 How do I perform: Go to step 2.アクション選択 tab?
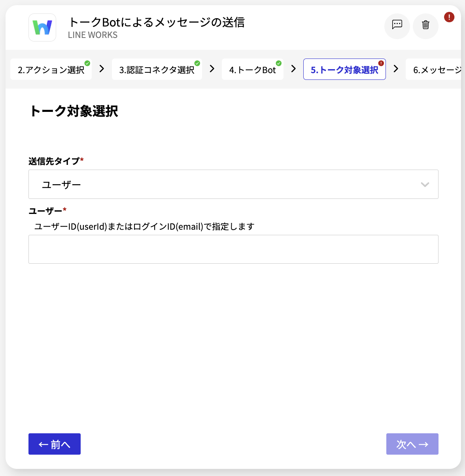click(51, 70)
